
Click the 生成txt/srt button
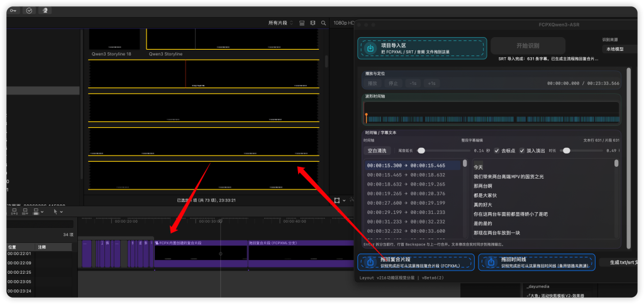point(621,262)
